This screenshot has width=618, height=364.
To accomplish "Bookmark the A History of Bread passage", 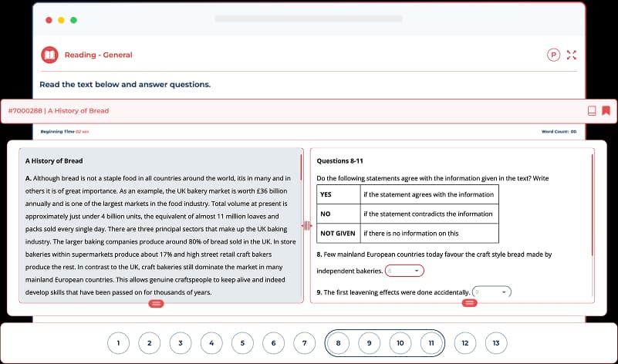I will pyautogui.click(x=606, y=110).
